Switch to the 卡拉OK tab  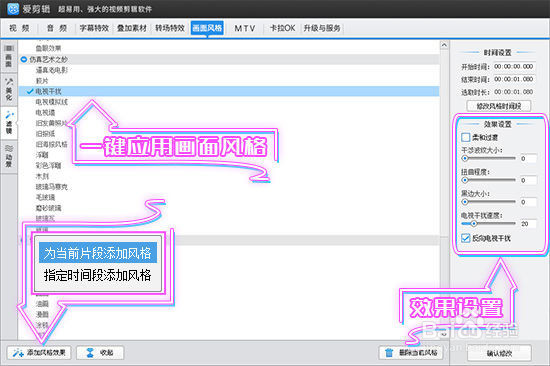(x=282, y=28)
